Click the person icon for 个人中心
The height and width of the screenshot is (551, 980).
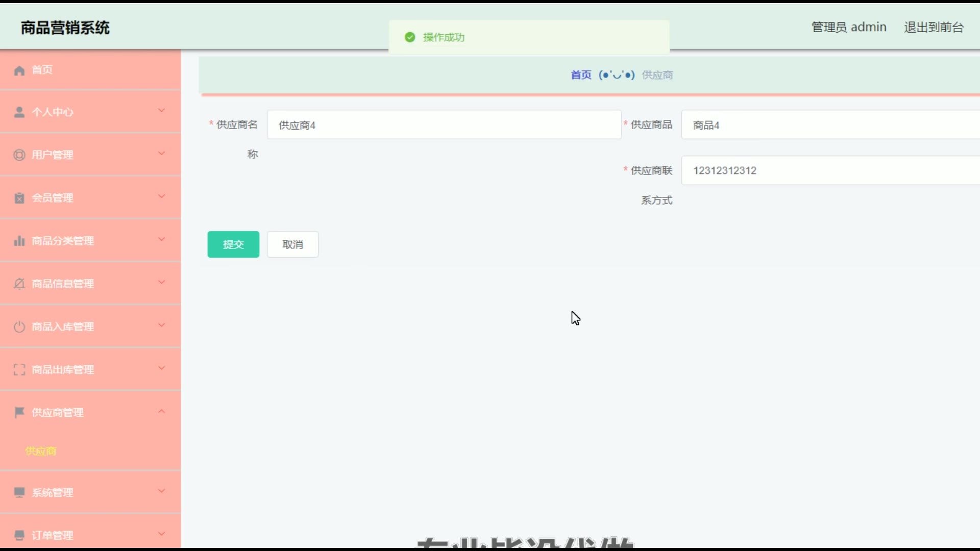click(x=19, y=112)
